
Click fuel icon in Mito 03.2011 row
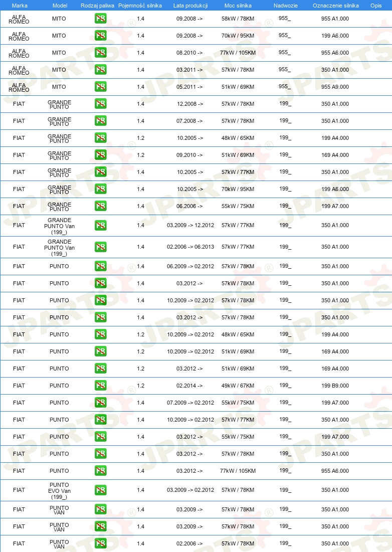[101, 70]
